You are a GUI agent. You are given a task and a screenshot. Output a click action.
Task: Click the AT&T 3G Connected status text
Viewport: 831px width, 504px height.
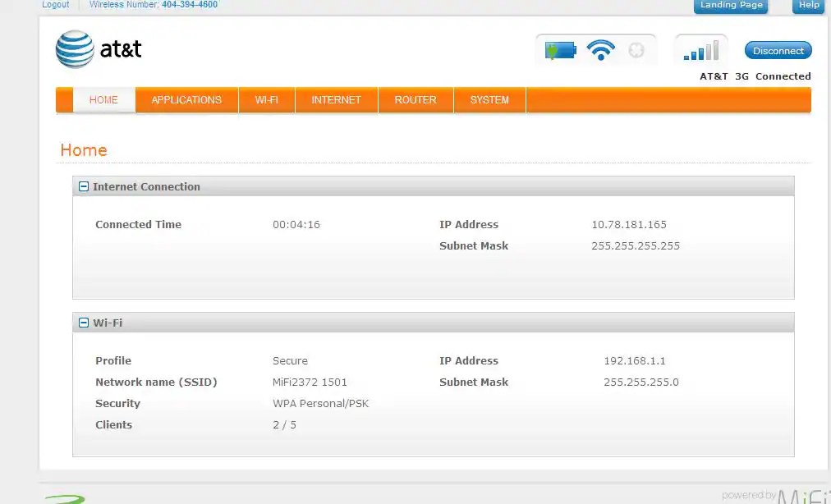(755, 76)
